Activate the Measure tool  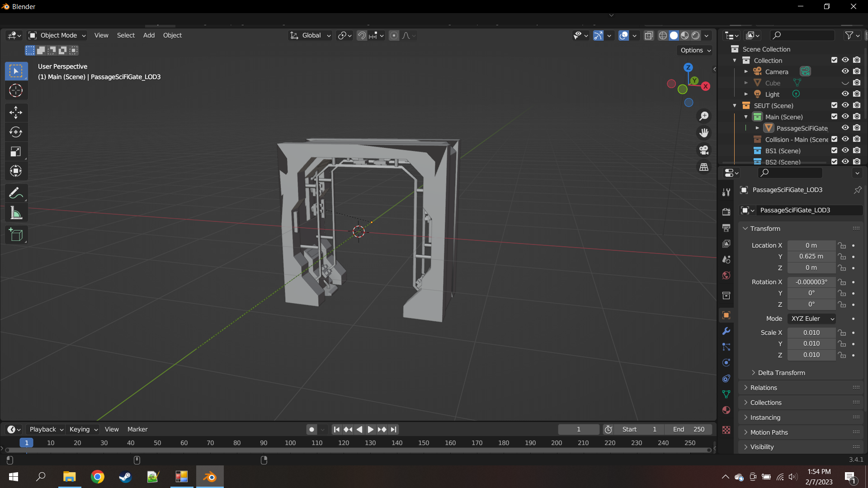coord(16,213)
